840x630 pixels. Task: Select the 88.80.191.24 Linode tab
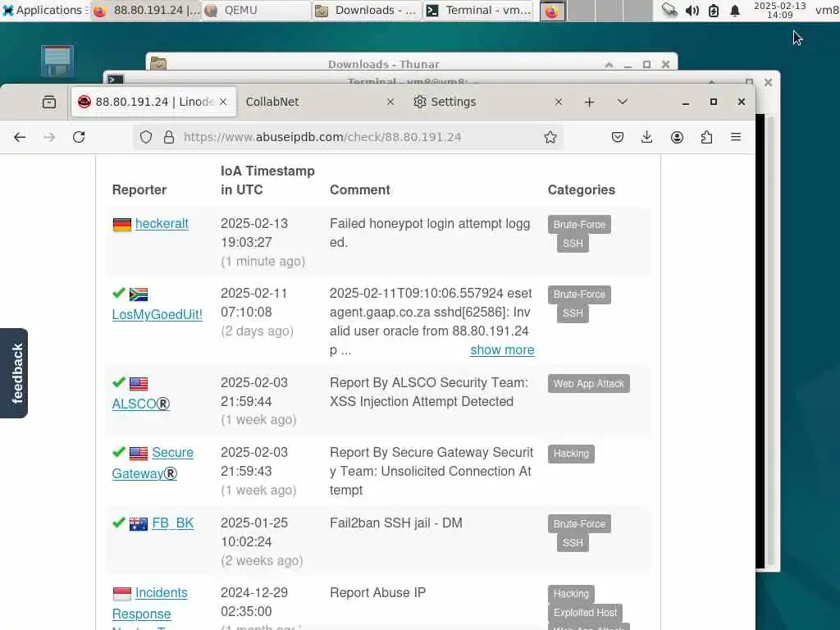click(153, 102)
